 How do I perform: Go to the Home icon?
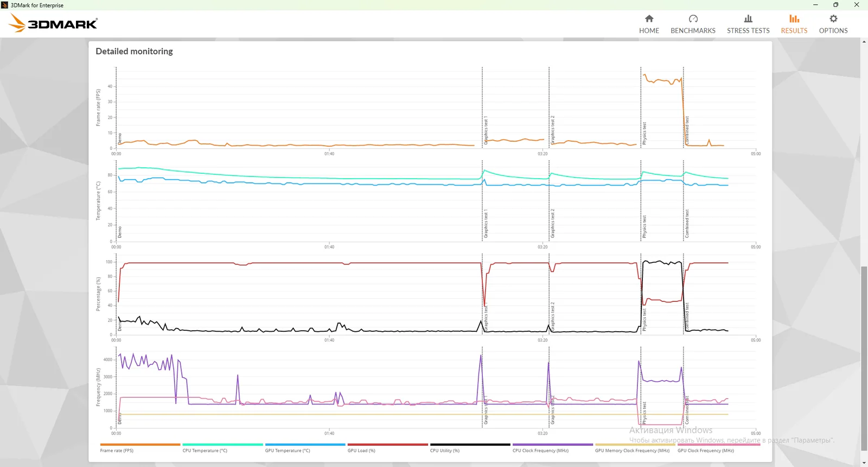coord(649,18)
